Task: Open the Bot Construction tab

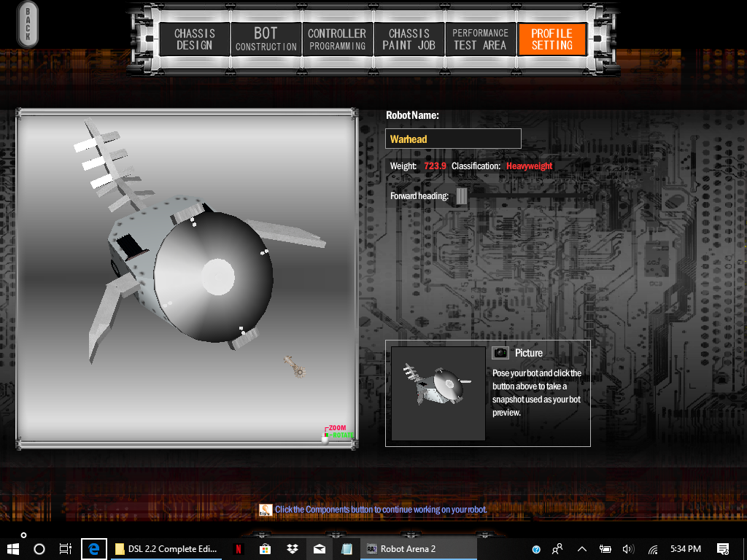Action: (266, 39)
